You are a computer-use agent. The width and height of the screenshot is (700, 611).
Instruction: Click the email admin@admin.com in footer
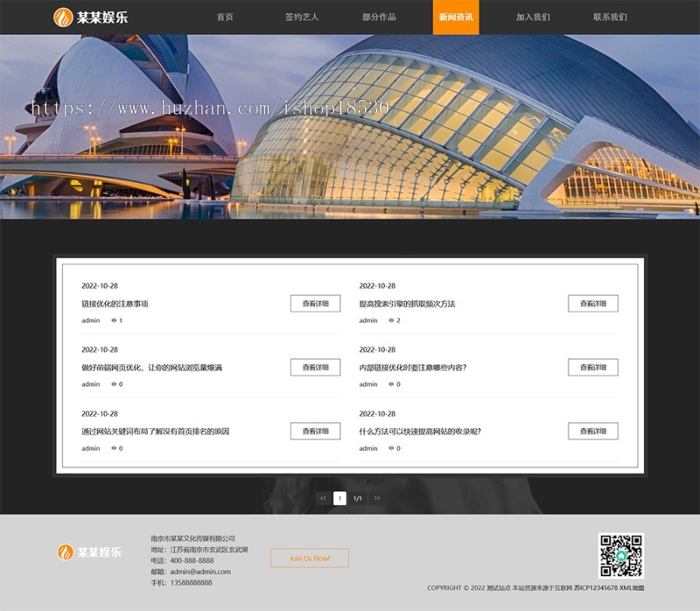pyautogui.click(x=201, y=571)
